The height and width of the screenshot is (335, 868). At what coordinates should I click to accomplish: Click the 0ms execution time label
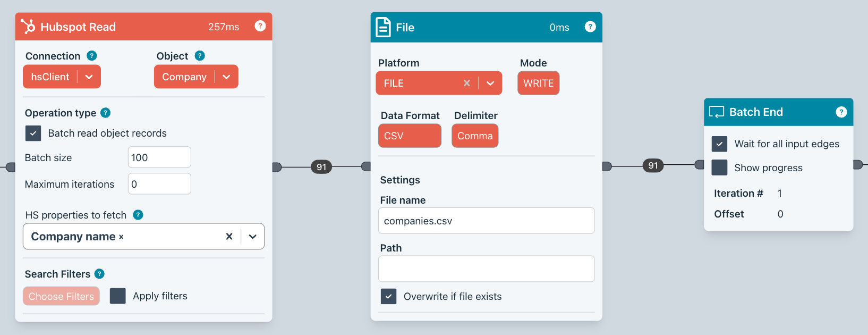(559, 27)
